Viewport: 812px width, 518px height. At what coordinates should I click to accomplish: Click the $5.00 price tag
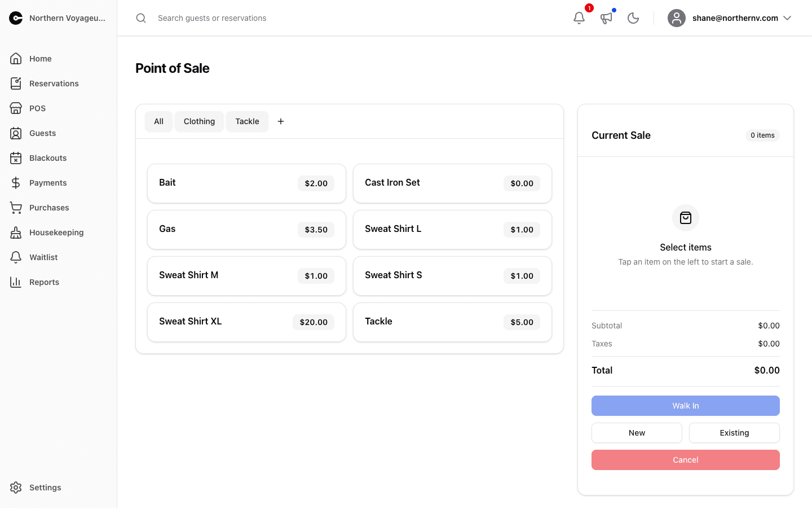522,322
